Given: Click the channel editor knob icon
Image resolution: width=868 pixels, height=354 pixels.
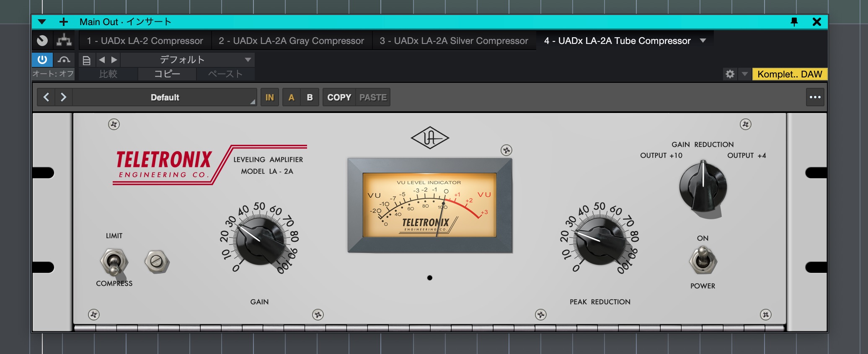Looking at the screenshot, I should pos(42,41).
